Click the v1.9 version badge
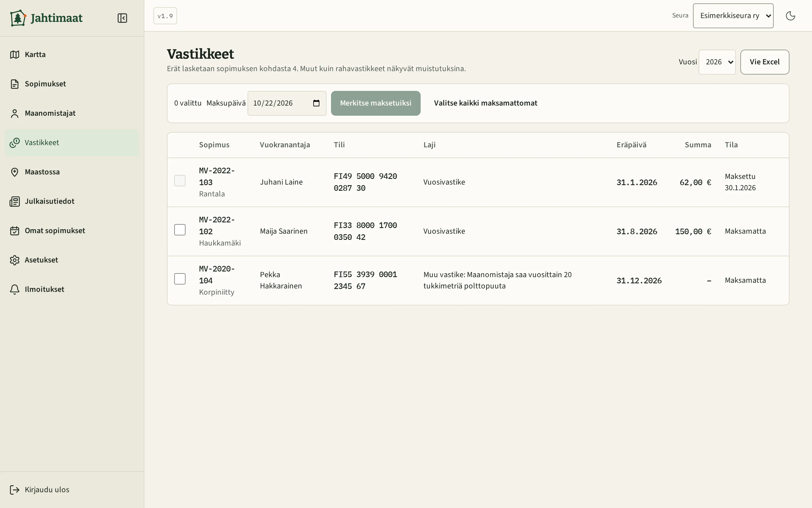The height and width of the screenshot is (508, 812). (165, 16)
